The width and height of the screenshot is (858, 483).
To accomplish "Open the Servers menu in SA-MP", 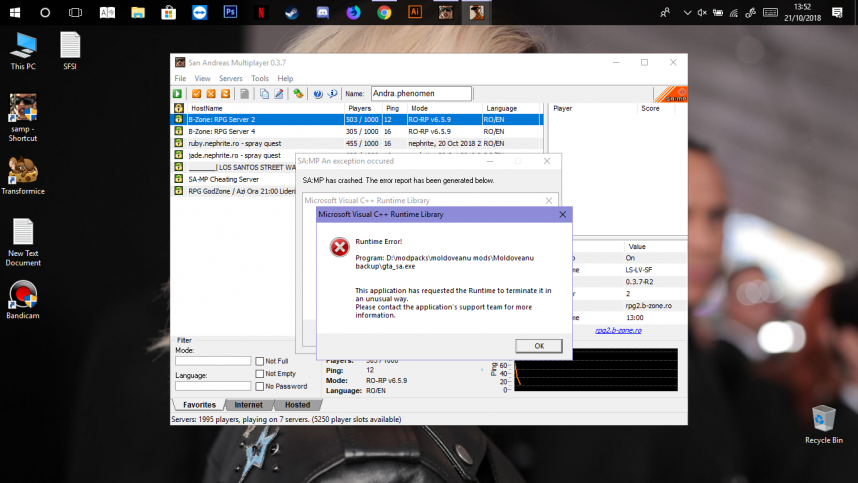I will click(x=230, y=78).
